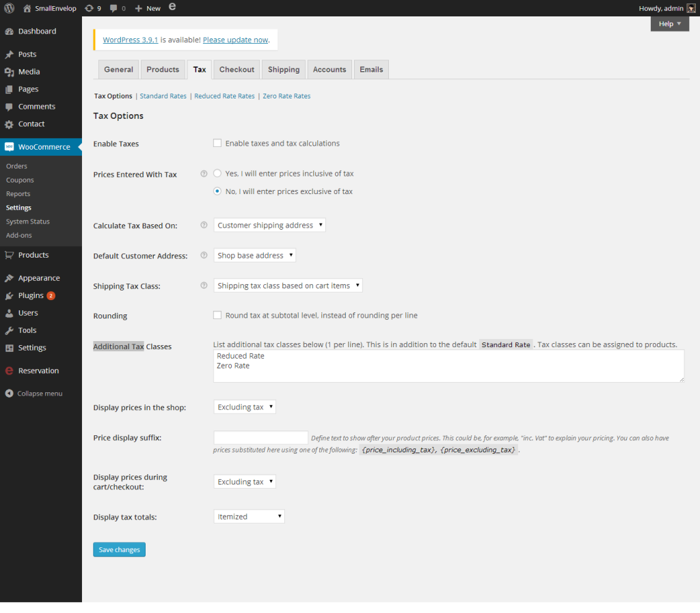Click the Appearance paintbrush icon
700x613 pixels.
point(9,278)
